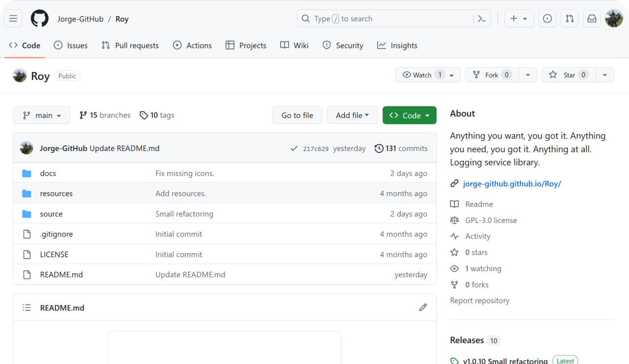Viewport: 629px width, 364px height.
Task: Switch to the Code tab
Action: (24, 46)
